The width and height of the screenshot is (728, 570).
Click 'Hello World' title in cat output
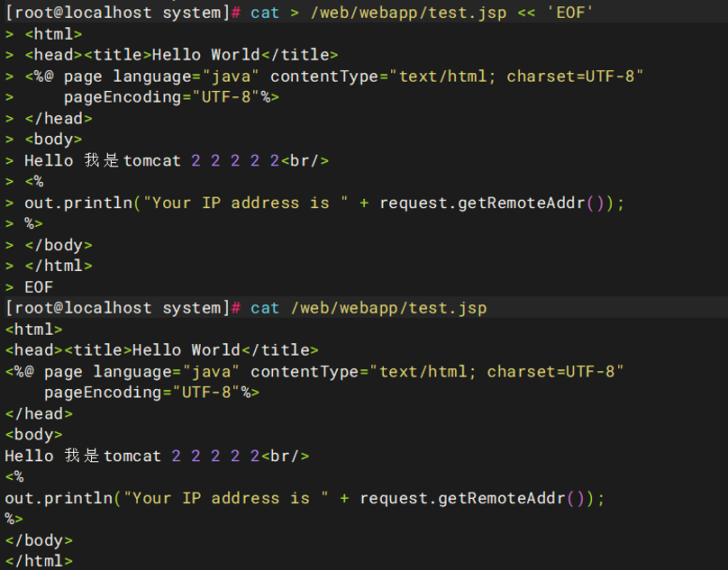pyautogui.click(x=187, y=350)
